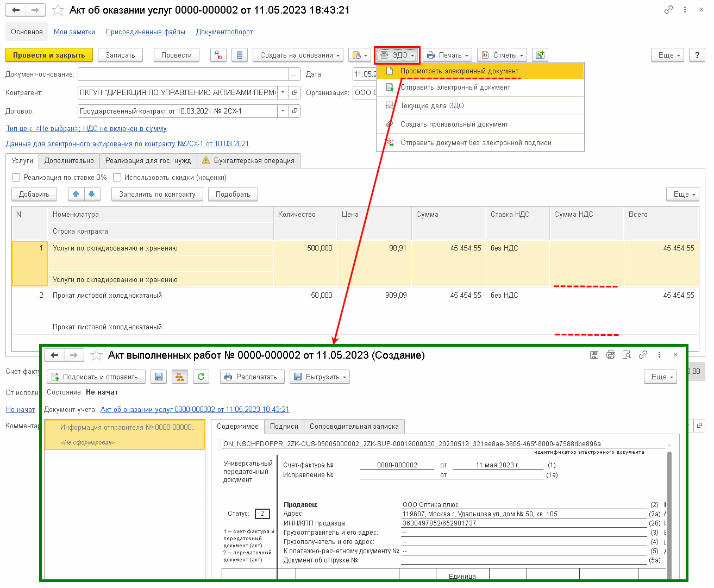Switch to Бухгалтерская операция tab

coord(248,160)
